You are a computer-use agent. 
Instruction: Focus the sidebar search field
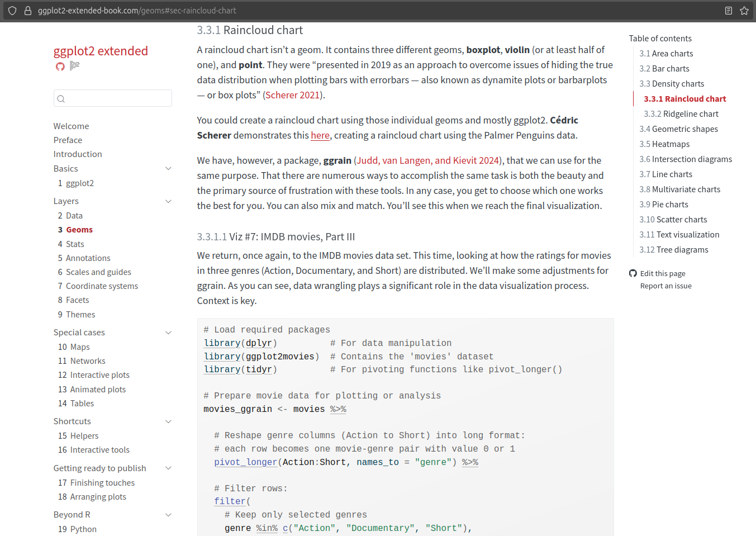pos(113,98)
